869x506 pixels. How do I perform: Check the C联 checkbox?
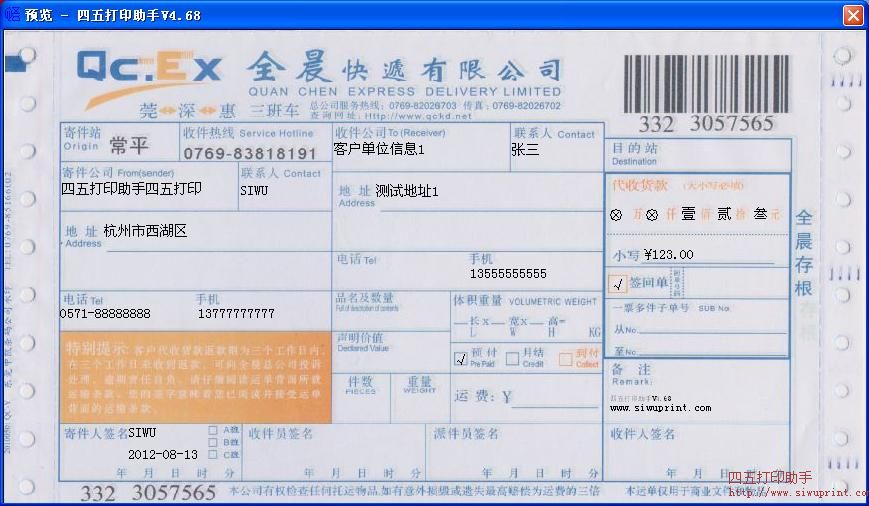click(212, 454)
